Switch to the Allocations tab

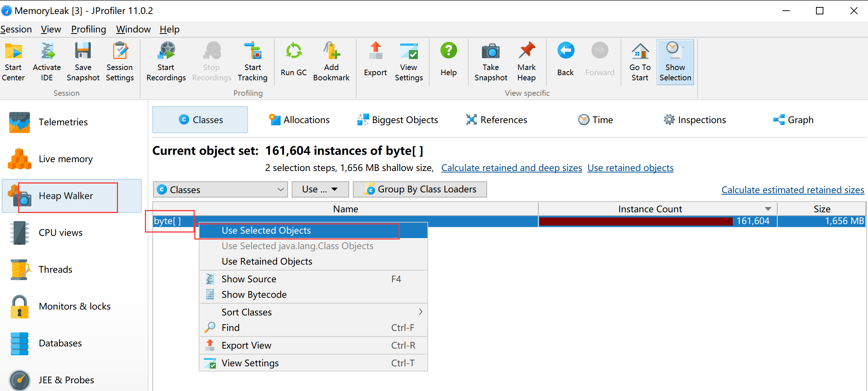click(299, 120)
